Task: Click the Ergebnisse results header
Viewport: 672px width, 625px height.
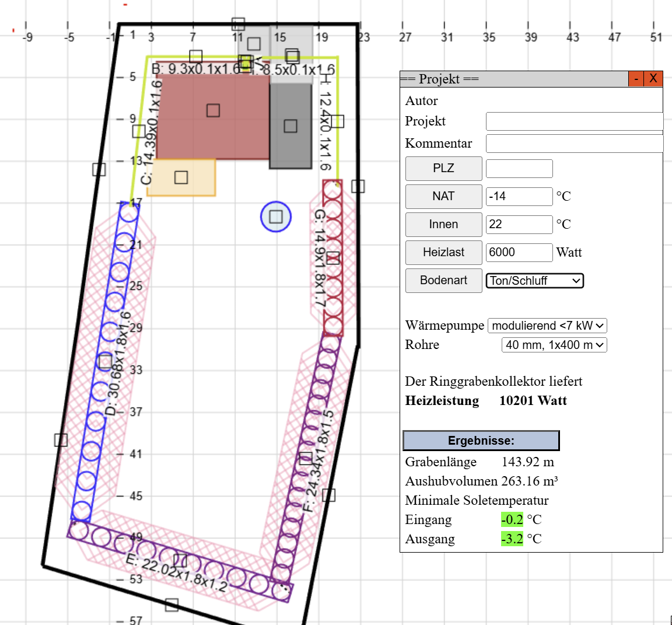Action: [x=481, y=441]
